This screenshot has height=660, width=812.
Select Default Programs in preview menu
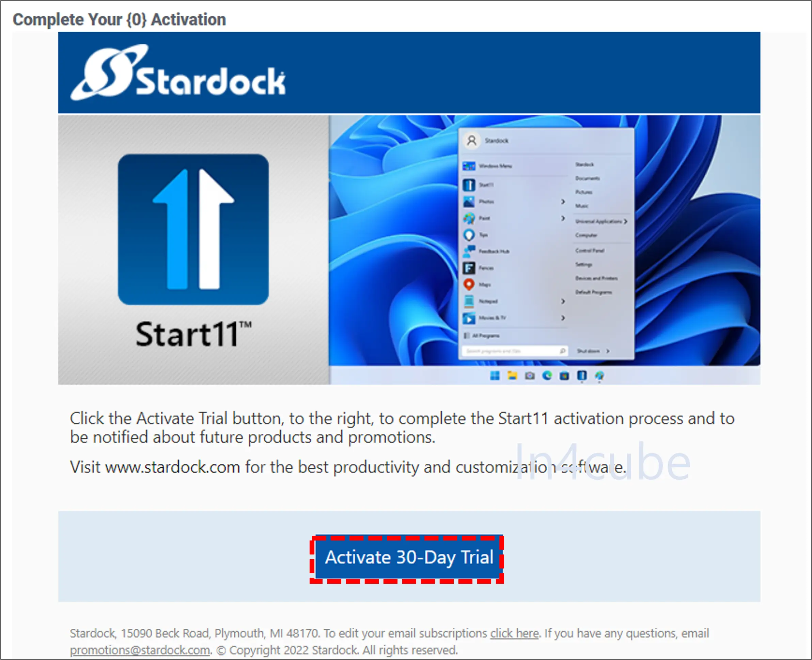click(593, 292)
